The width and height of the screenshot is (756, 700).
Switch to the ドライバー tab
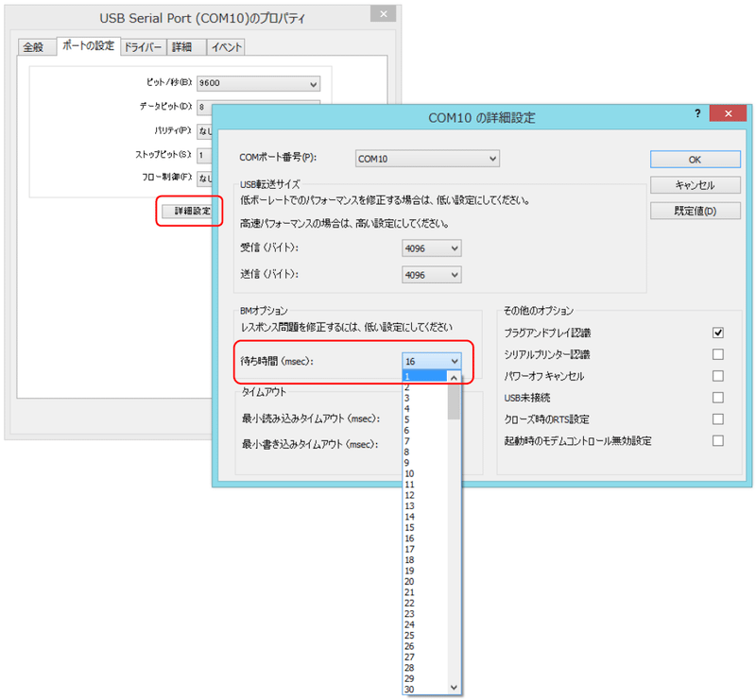[x=143, y=46]
